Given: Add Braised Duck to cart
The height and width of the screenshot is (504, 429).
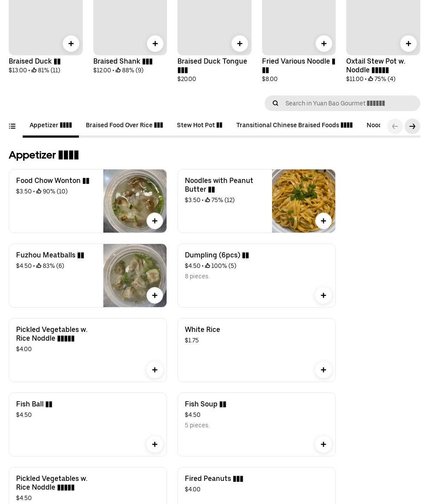Looking at the screenshot, I should tap(71, 44).
